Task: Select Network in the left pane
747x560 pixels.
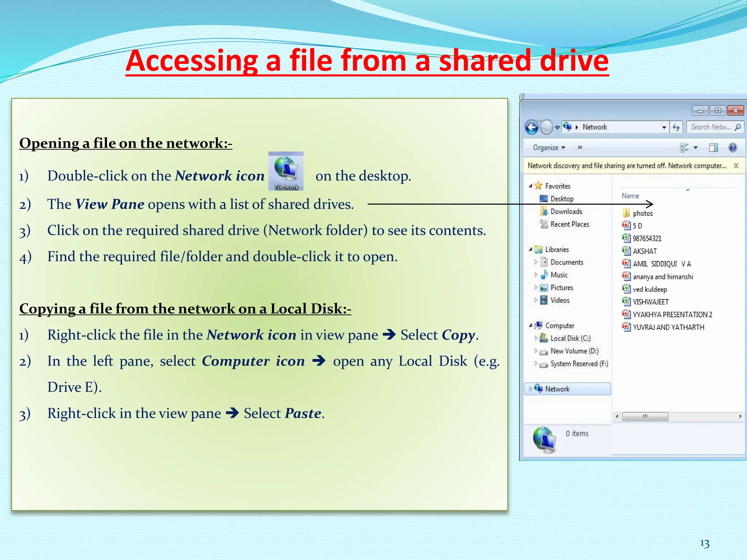Action: [557, 389]
